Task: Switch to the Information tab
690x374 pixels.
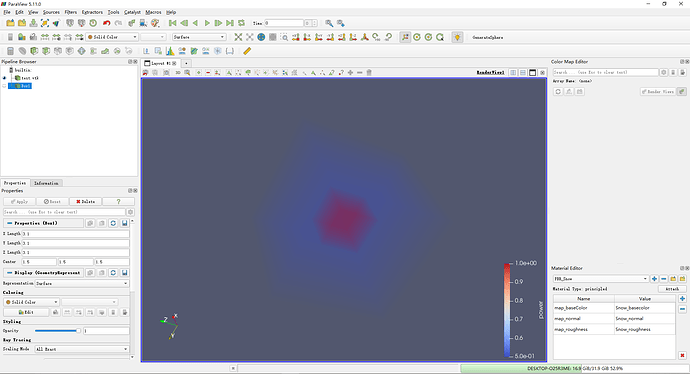Action: 46,183
